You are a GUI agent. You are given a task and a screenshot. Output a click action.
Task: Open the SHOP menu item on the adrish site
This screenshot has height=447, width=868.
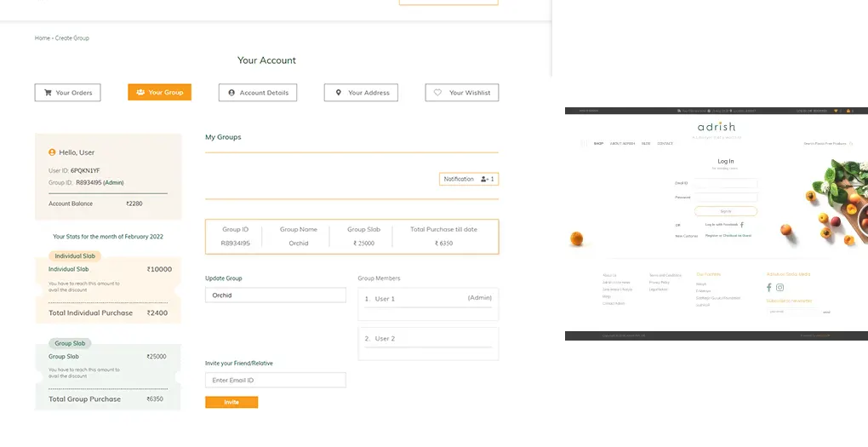coord(598,144)
